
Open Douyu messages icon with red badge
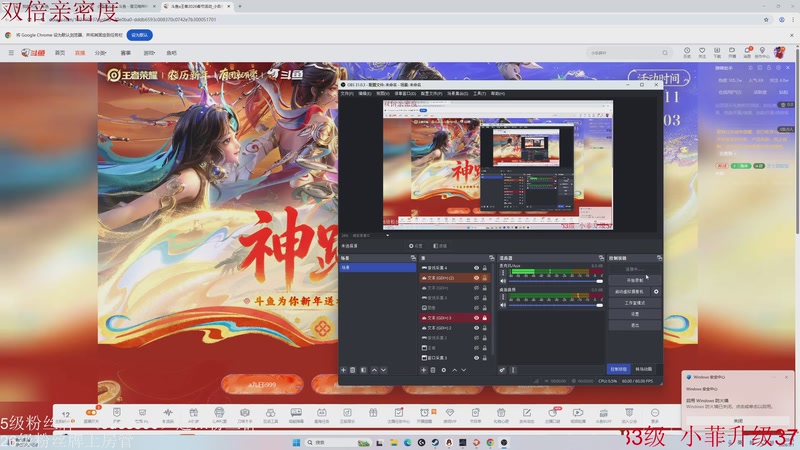click(747, 51)
